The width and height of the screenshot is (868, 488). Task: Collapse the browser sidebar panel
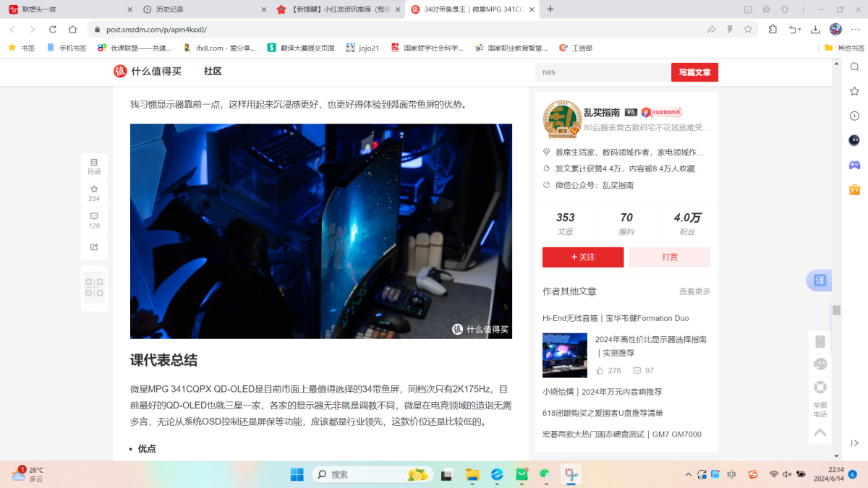854,442
